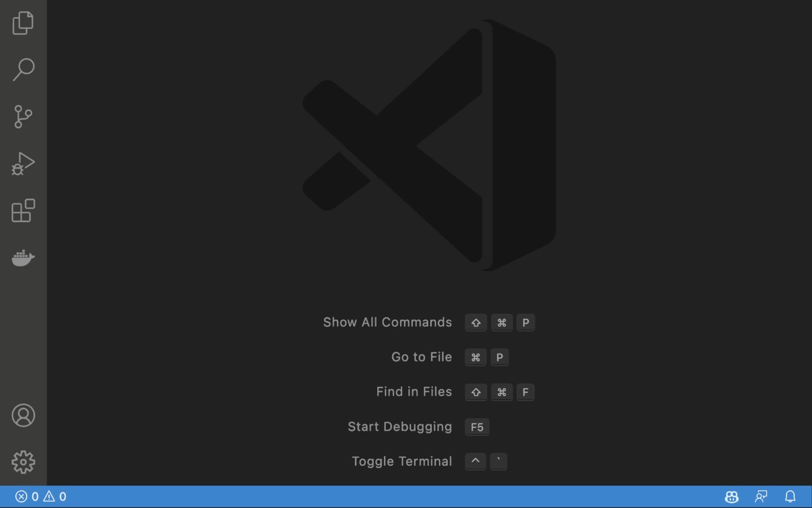Screen dimensions: 812x508
Task: Click the backtick key of Toggle Terminal
Action: click(498, 462)
